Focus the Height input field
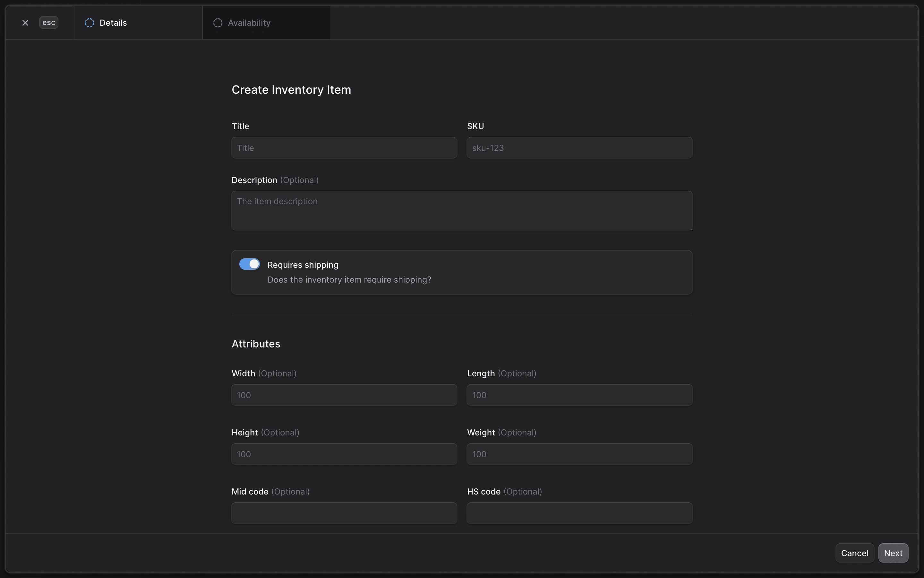This screenshot has width=924, height=578. [x=344, y=454]
